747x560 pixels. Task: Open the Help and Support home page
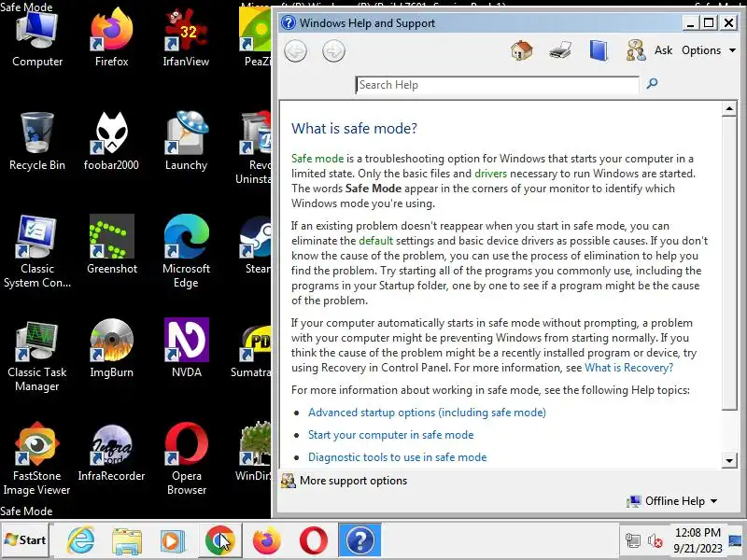pos(522,50)
